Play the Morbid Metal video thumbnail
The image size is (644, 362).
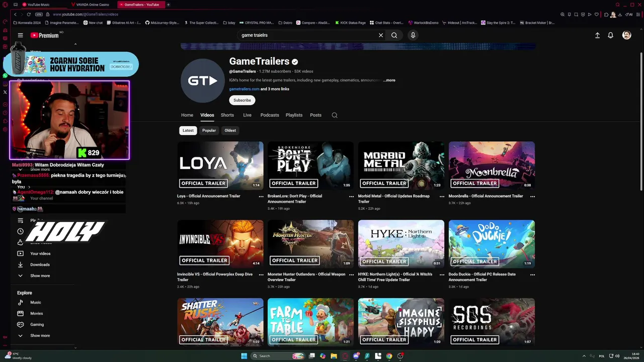[401, 165]
